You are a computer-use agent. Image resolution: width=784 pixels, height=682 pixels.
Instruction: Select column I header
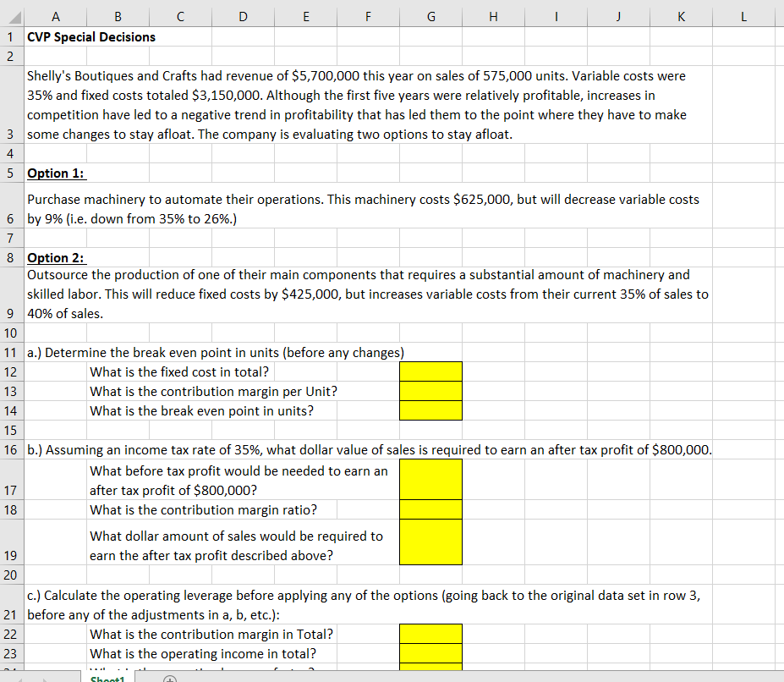pyautogui.click(x=556, y=17)
